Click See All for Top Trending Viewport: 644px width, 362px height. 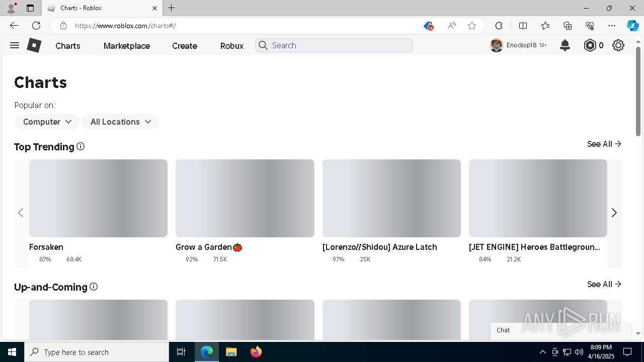604,144
